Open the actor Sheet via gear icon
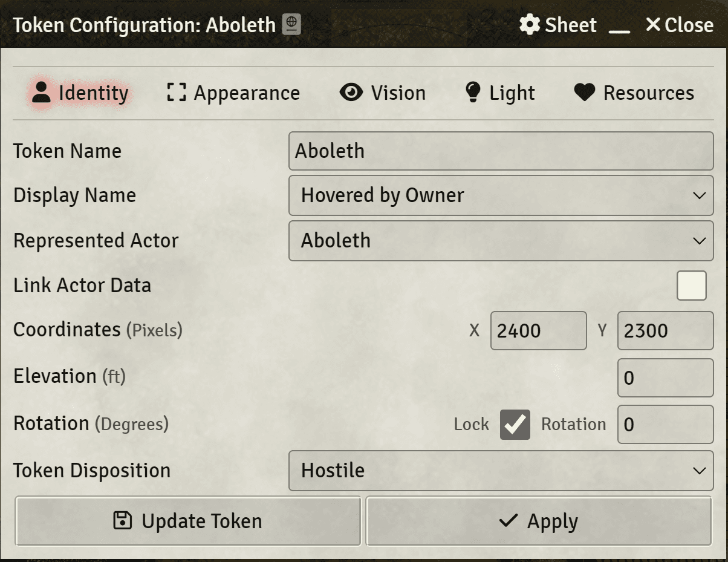The width and height of the screenshot is (728, 562). pos(530,25)
